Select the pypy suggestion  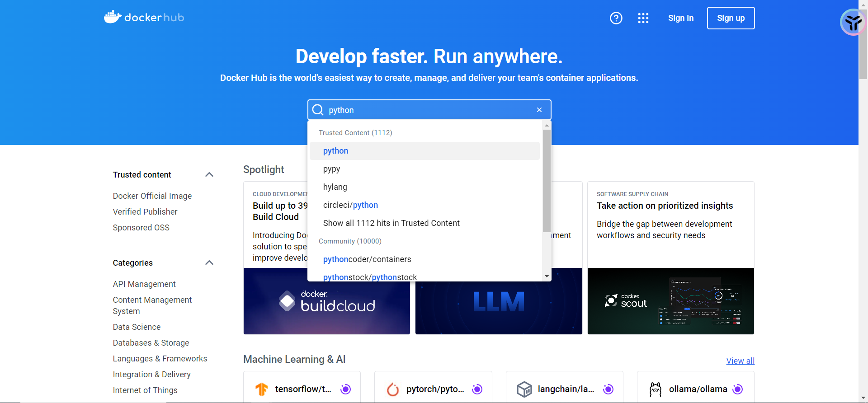pos(425,169)
